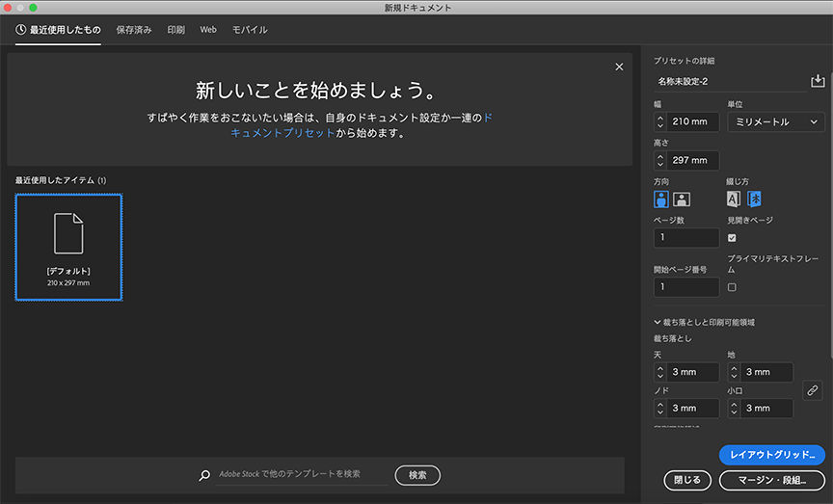Screen dimensions: 833x504
Task: Click the Adobe Stock template search field
Action: pyautogui.click(x=302, y=474)
